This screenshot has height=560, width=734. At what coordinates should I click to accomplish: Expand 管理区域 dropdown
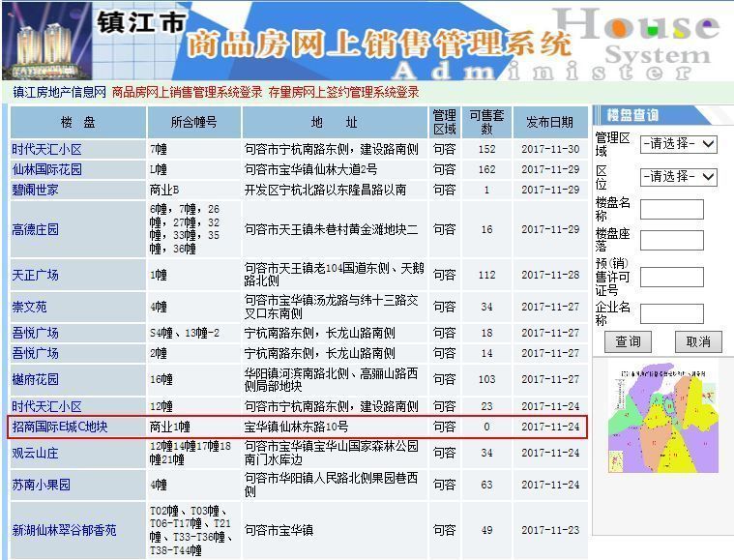click(x=678, y=144)
